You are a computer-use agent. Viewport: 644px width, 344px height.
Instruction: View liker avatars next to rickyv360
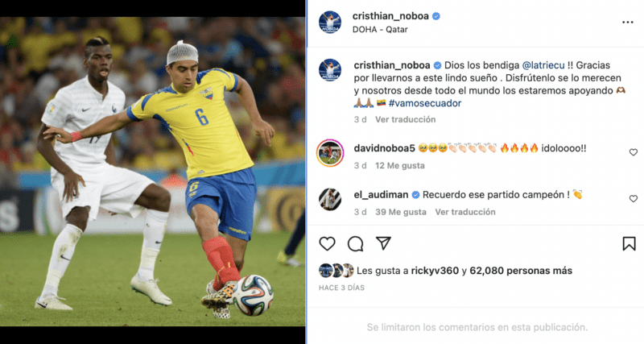point(336,271)
